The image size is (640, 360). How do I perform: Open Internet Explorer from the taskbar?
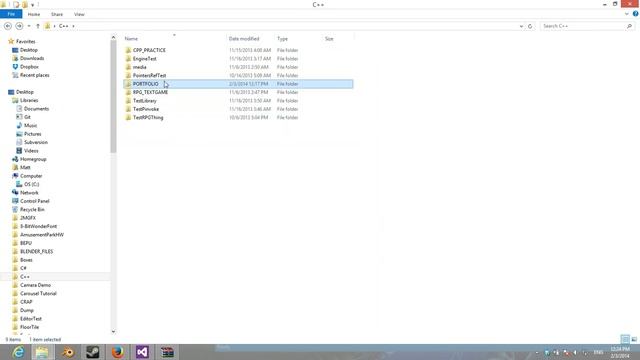18,352
